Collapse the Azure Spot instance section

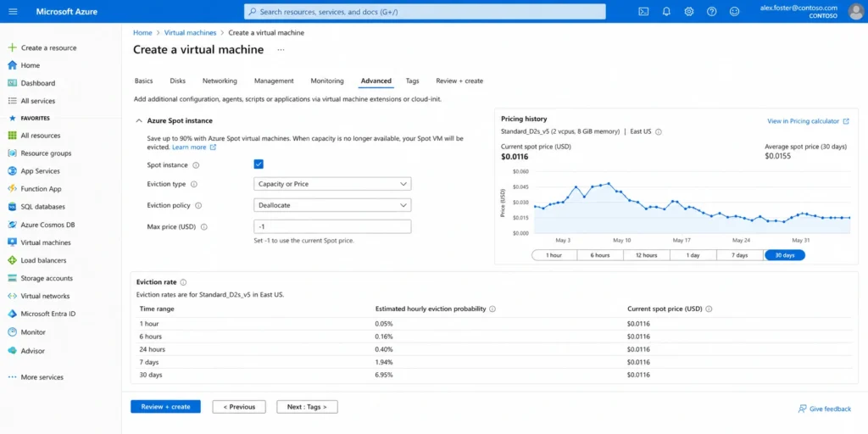[x=139, y=120]
